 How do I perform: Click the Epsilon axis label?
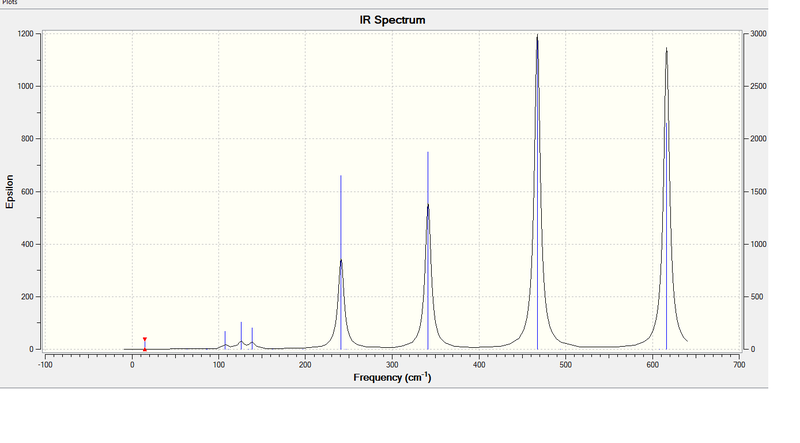tap(10, 191)
